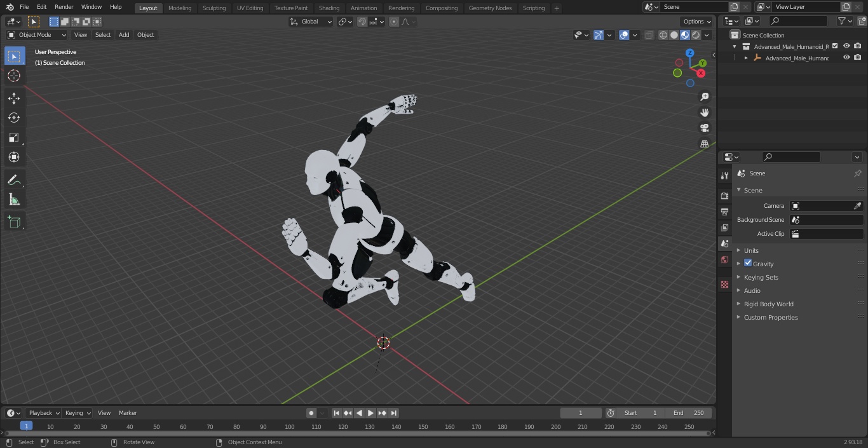Viewport: 868px width, 448px height.
Task: Open the pivot point dropdown
Action: point(345,22)
